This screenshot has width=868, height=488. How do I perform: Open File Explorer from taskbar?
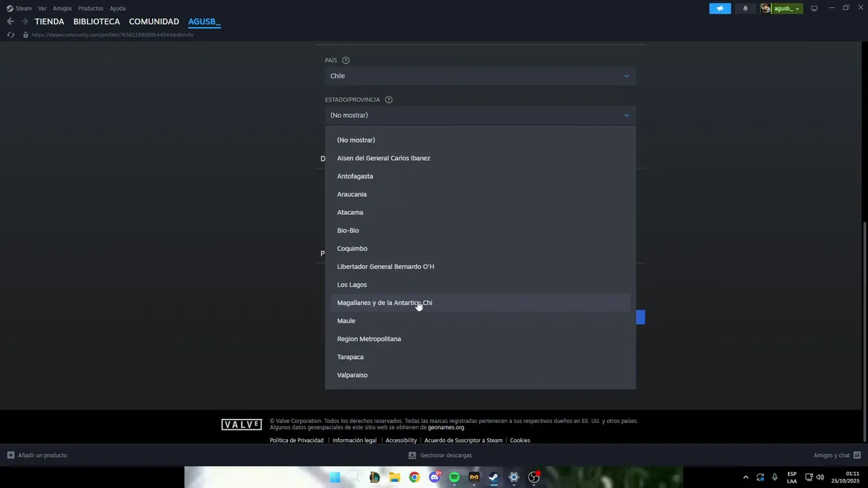coord(394,477)
